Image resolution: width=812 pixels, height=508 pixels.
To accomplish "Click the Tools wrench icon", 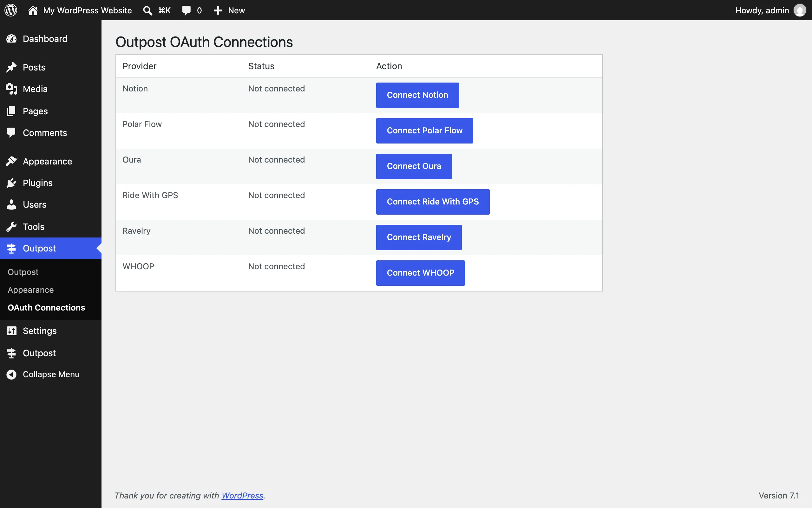I will [11, 226].
